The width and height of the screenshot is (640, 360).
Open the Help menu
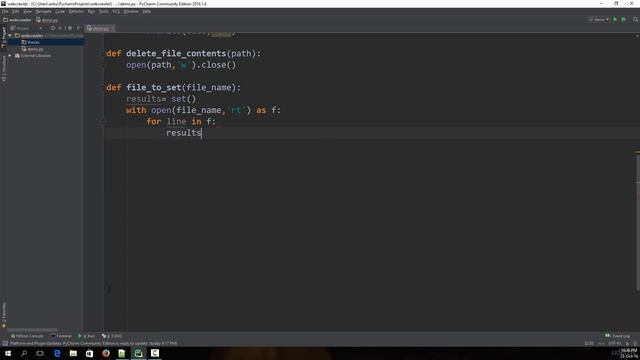[147, 11]
